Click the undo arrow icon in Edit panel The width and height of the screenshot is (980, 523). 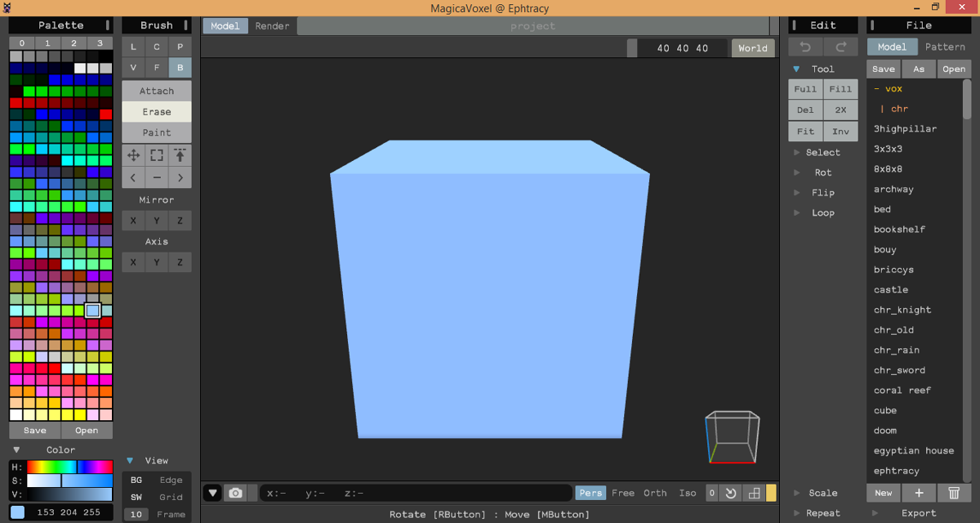click(804, 47)
